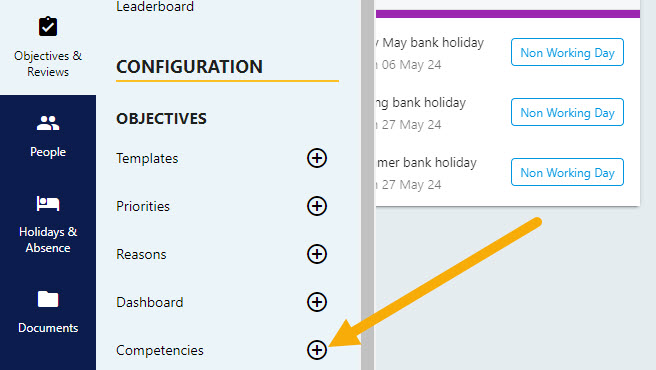Click plus icon beside Priorities
This screenshot has height=370, width=656.
point(317,206)
